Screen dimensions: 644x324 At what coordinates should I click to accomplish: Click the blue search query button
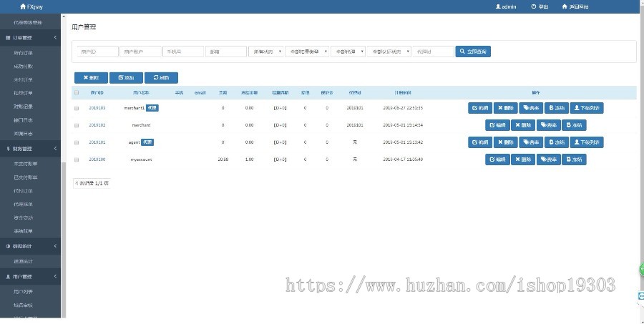473,51
